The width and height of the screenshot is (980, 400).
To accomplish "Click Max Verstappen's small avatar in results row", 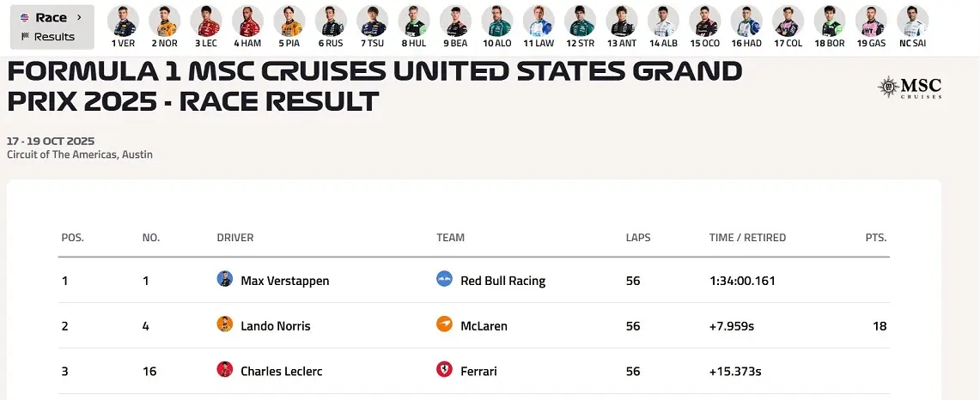I will pos(225,279).
